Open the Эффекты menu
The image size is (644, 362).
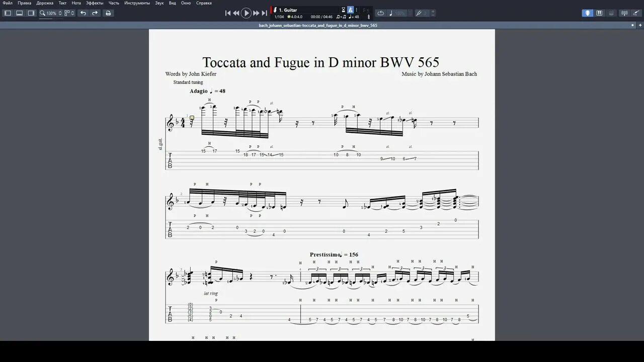tap(95, 3)
